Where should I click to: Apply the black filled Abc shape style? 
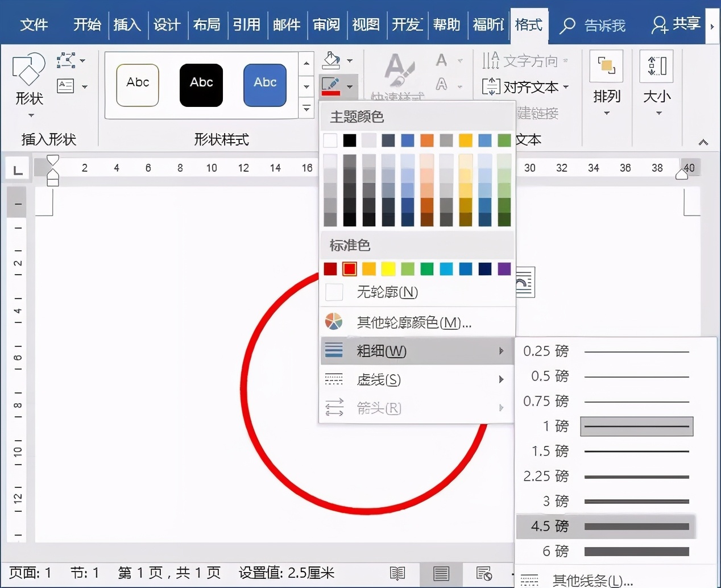coord(201,85)
